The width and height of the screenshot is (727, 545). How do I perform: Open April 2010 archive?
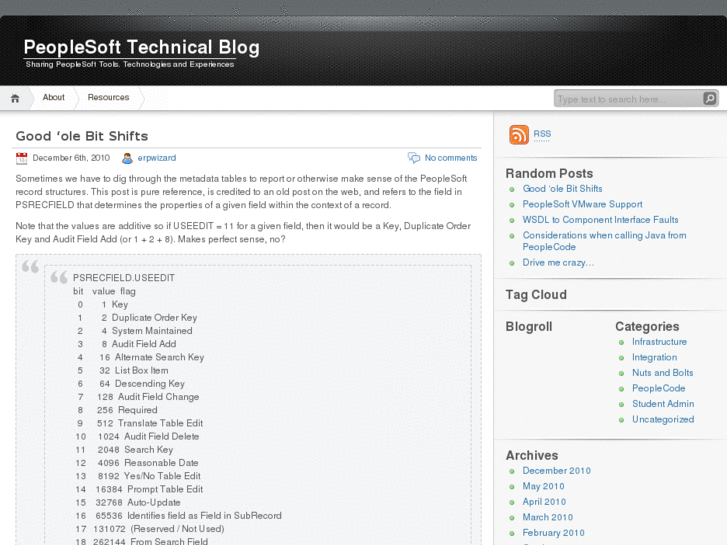[x=544, y=502]
